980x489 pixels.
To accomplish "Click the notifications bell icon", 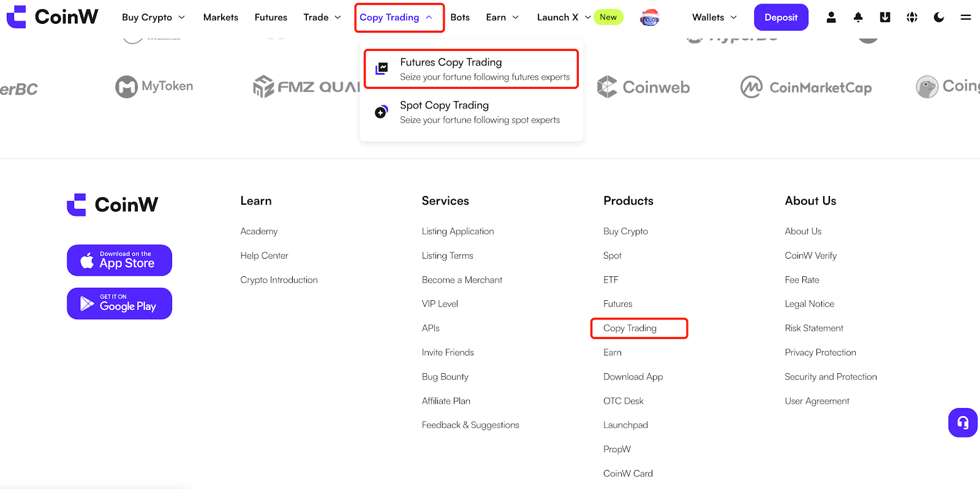I will (x=858, y=17).
